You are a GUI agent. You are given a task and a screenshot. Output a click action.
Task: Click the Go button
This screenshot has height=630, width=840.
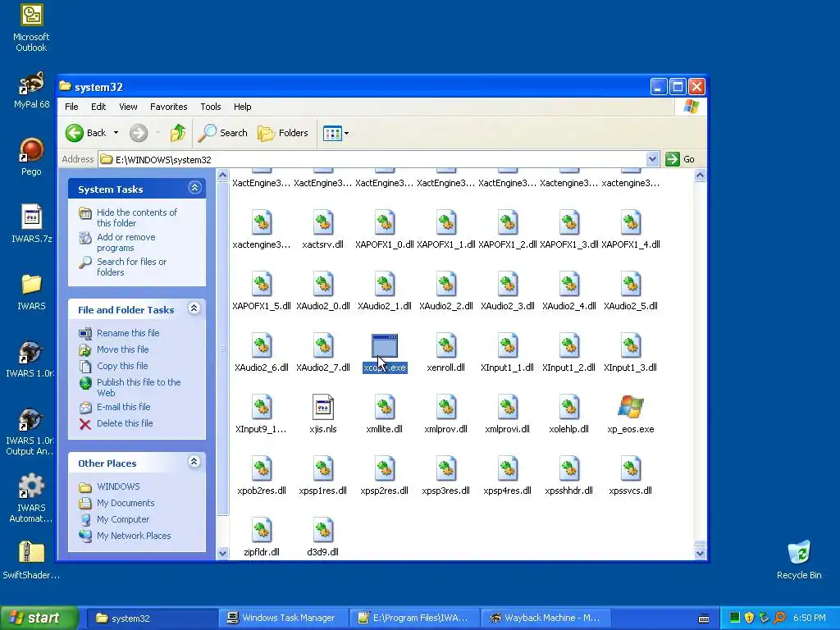tap(680, 159)
